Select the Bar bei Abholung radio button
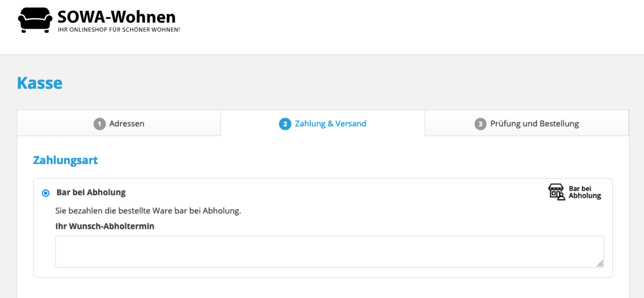 coord(46,193)
